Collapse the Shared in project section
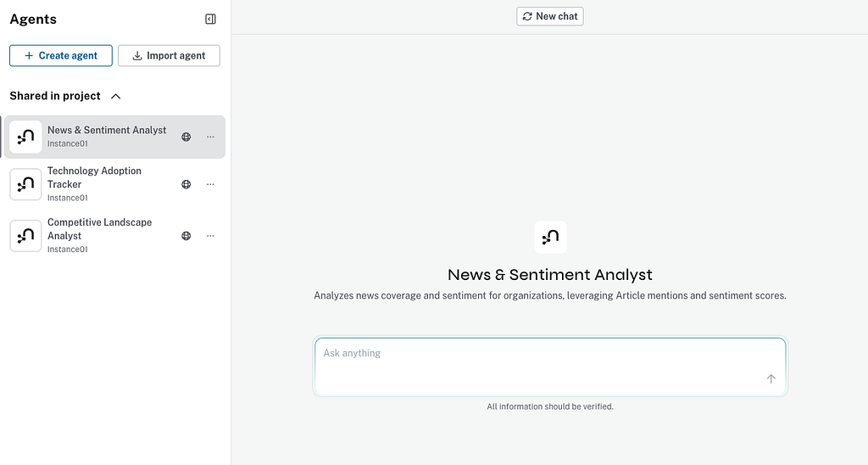Image resolution: width=868 pixels, height=465 pixels. coord(115,97)
